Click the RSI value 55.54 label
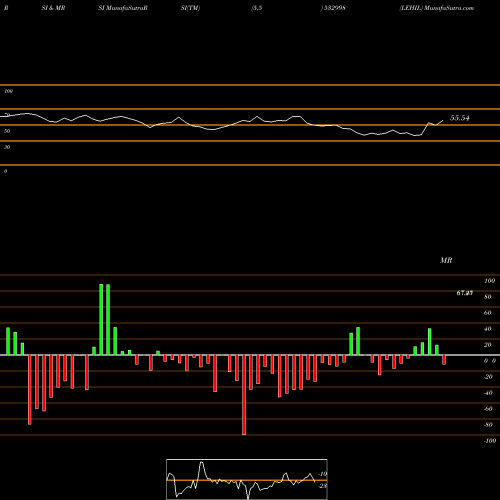 (x=460, y=118)
